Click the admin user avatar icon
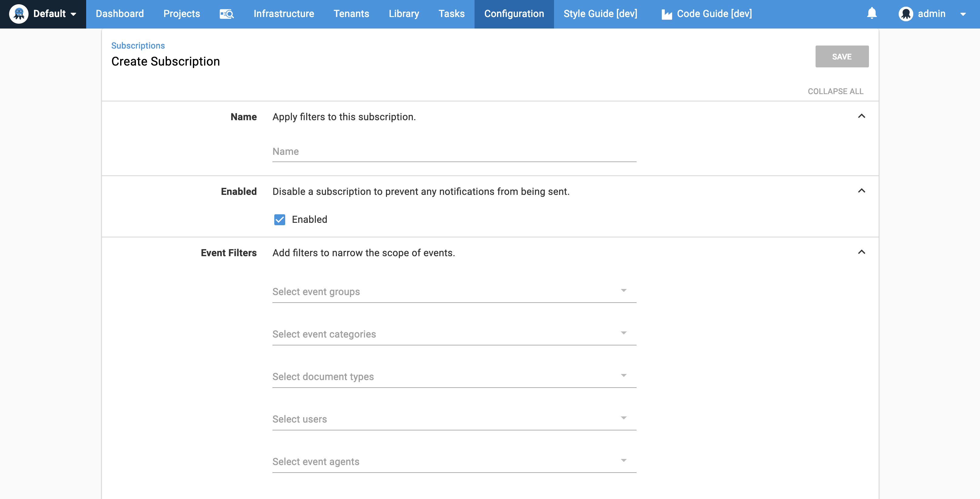Viewport: 980px width, 499px height. (907, 14)
